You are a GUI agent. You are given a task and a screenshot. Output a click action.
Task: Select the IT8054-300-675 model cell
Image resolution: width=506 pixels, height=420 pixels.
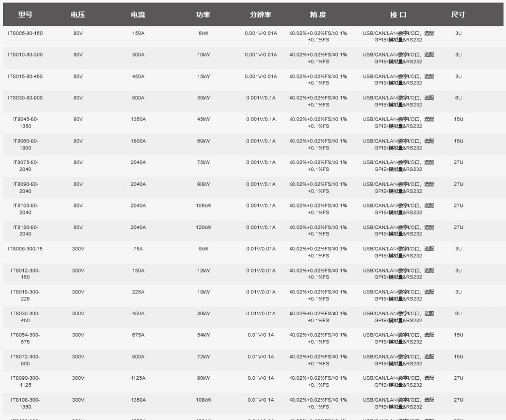pyautogui.click(x=25, y=338)
